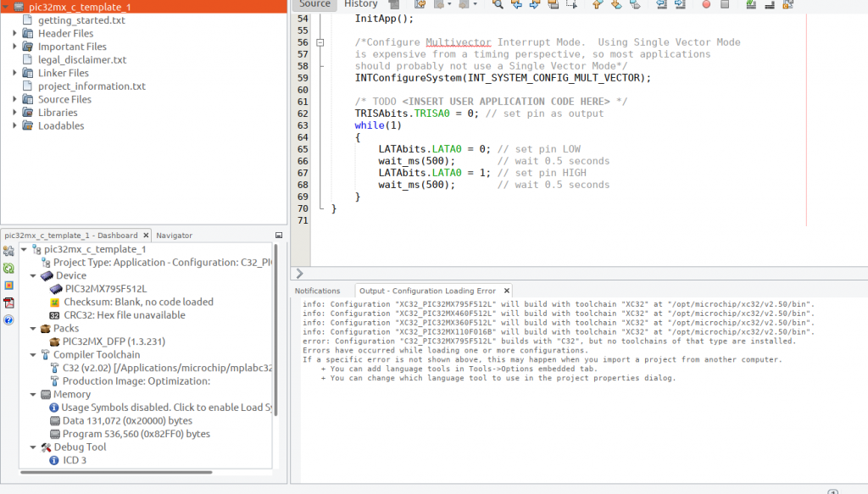This screenshot has width=868, height=494.
Task: Open the back navigation history dropdown
Action: [x=449, y=4]
